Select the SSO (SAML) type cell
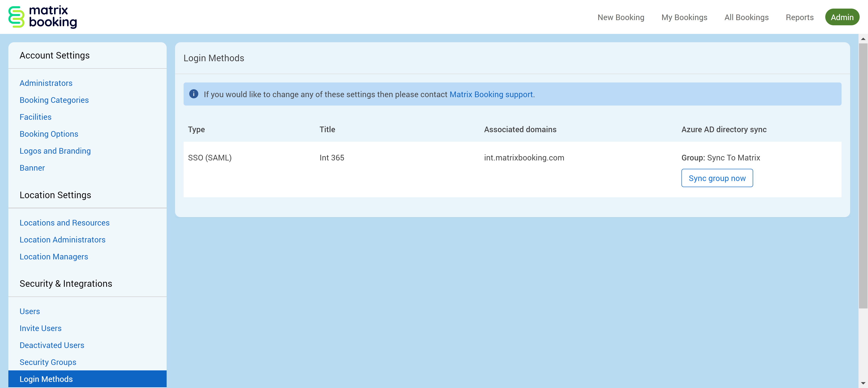 210,158
